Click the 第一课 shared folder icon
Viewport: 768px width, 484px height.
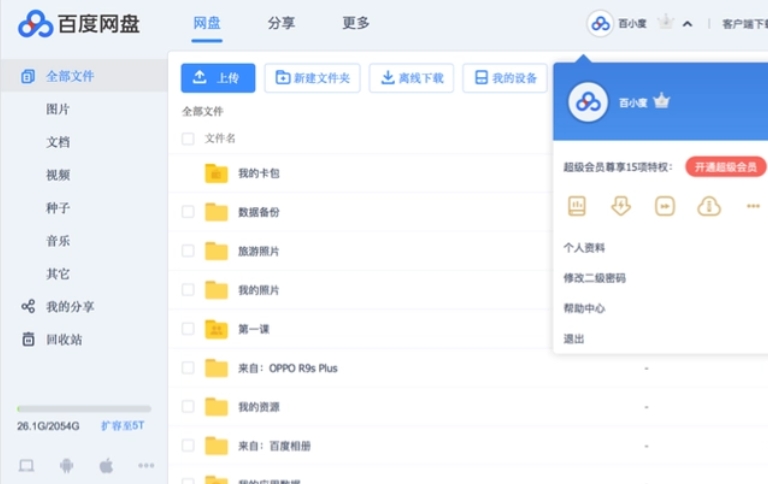click(x=216, y=329)
